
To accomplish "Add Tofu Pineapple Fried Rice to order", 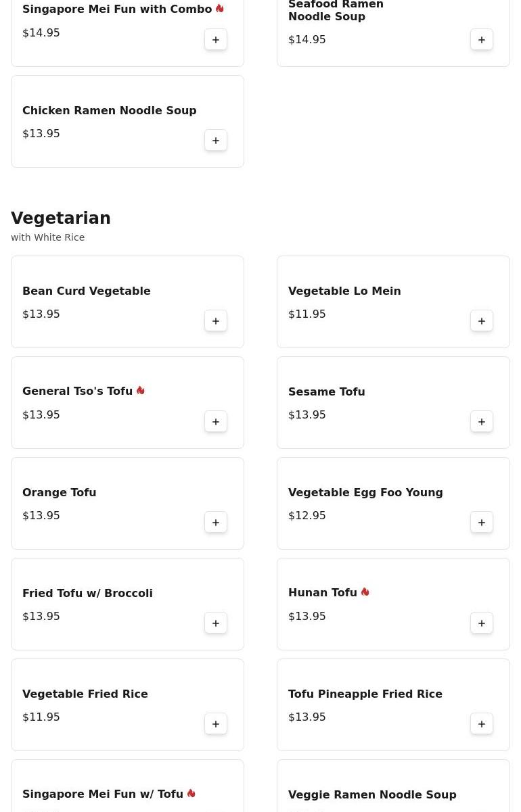I will pos(482,724).
